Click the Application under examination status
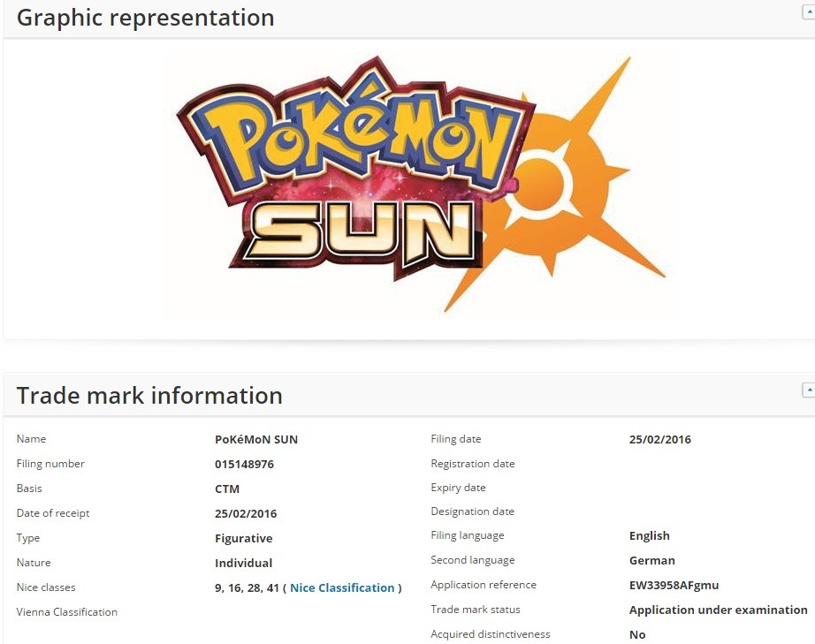 [718, 610]
